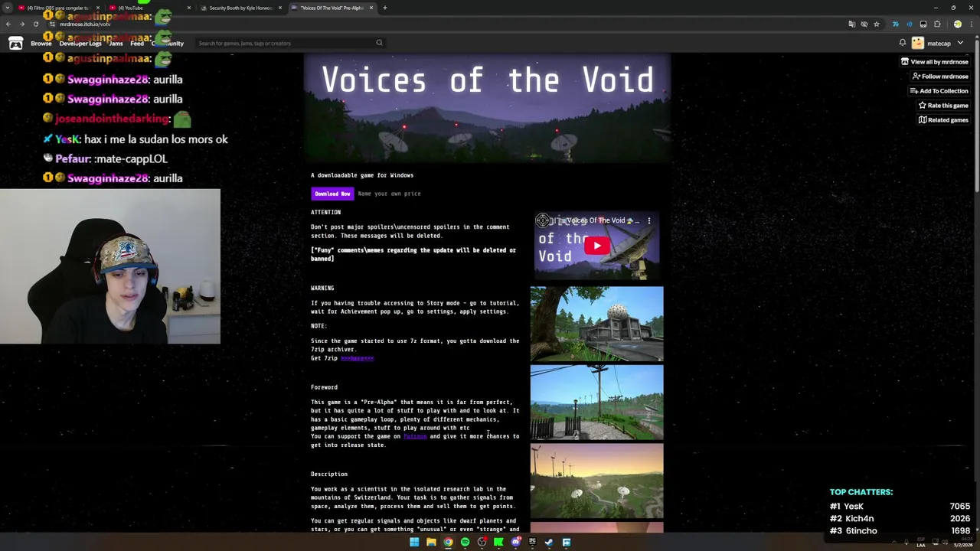Open the tab search dropdown arrow
Viewport: 980px width, 551px height.
(x=8, y=8)
